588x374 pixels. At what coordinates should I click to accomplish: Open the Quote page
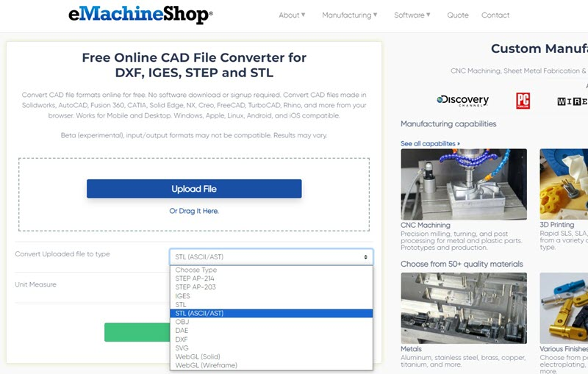click(x=458, y=15)
